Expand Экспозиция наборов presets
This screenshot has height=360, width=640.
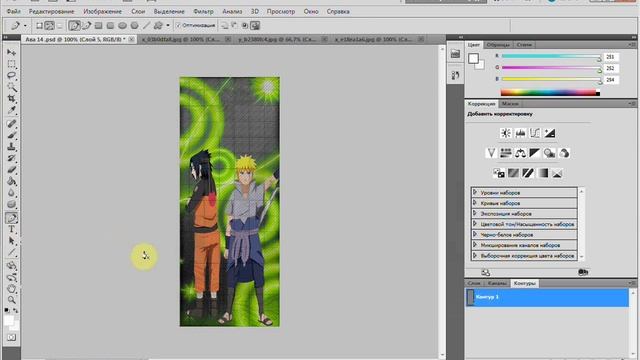click(475, 213)
